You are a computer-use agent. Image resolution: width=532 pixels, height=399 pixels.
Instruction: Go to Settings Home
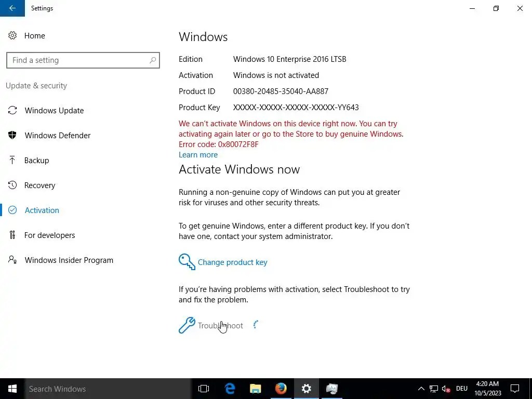coord(35,36)
